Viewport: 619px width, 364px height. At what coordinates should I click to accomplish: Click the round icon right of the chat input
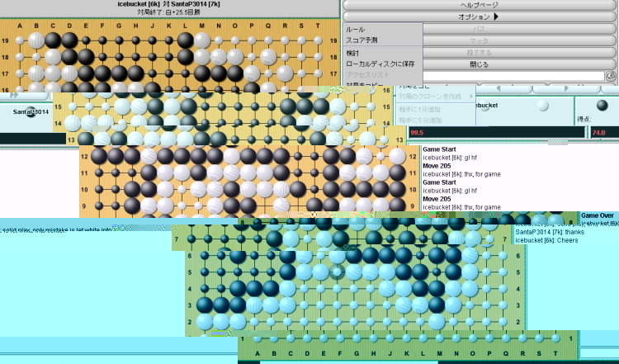click(611, 75)
